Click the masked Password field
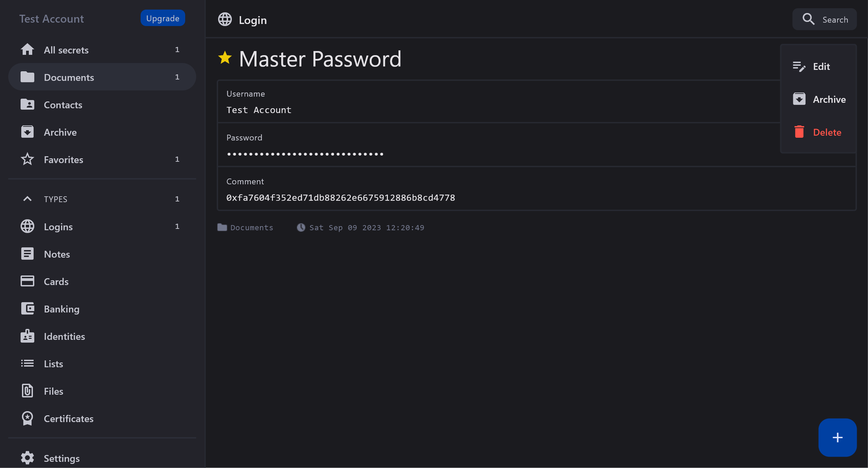Viewport: 868px width, 468px height. pos(305,154)
